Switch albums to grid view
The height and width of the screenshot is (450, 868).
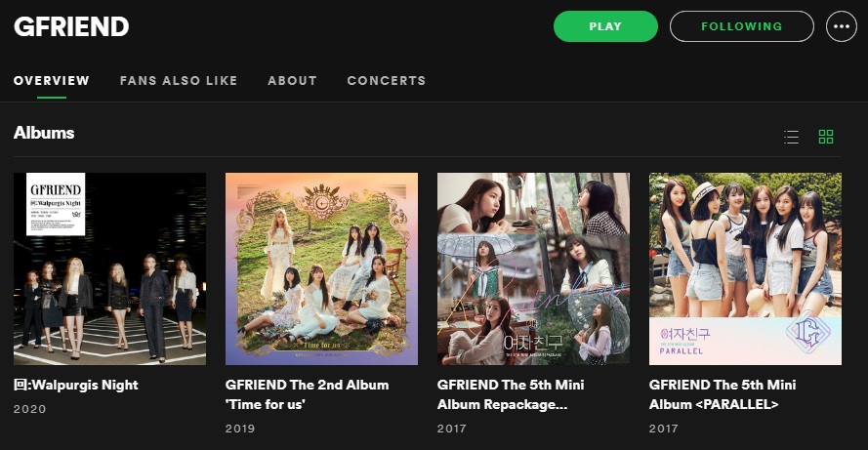[x=826, y=137]
